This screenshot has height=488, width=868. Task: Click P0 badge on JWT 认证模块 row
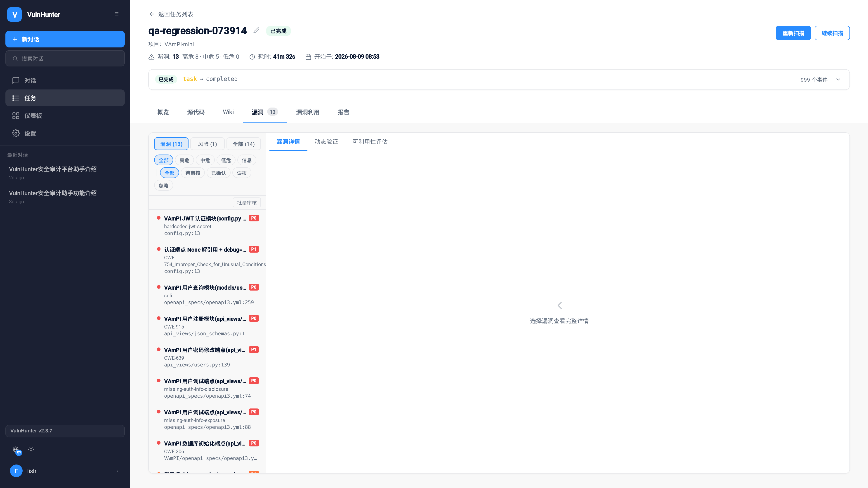(254, 218)
